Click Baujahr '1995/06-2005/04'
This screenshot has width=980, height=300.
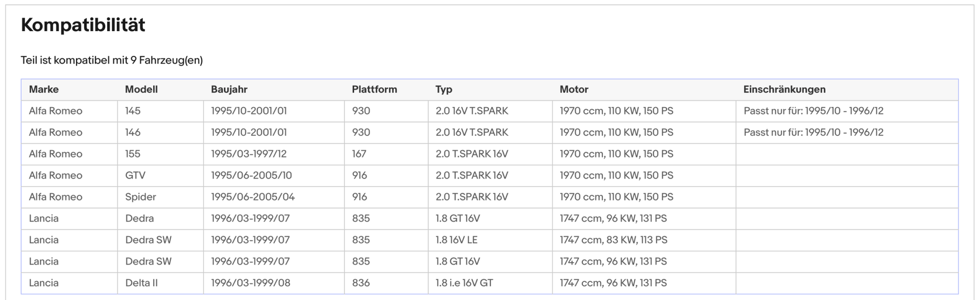coord(253,197)
